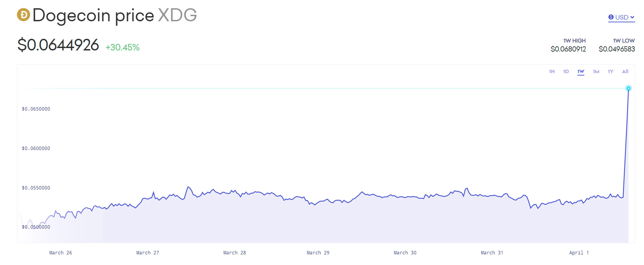Select the 1D chart range
Screen dimensions: 644x265
pyautogui.click(x=566, y=71)
